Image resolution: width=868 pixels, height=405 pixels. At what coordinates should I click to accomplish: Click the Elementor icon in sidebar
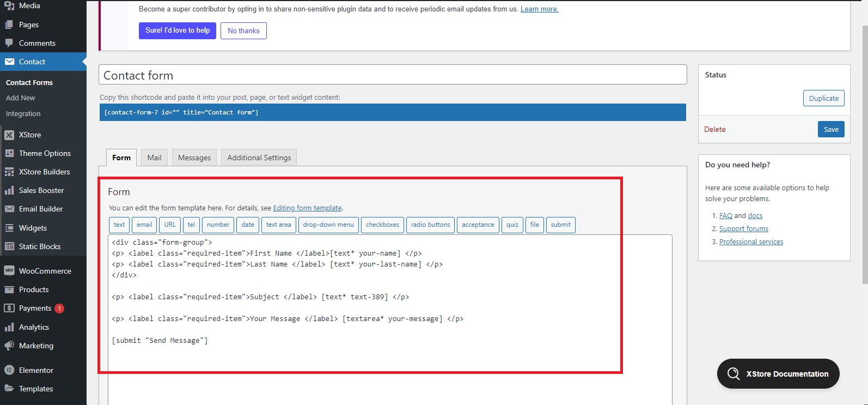pyautogui.click(x=9, y=370)
